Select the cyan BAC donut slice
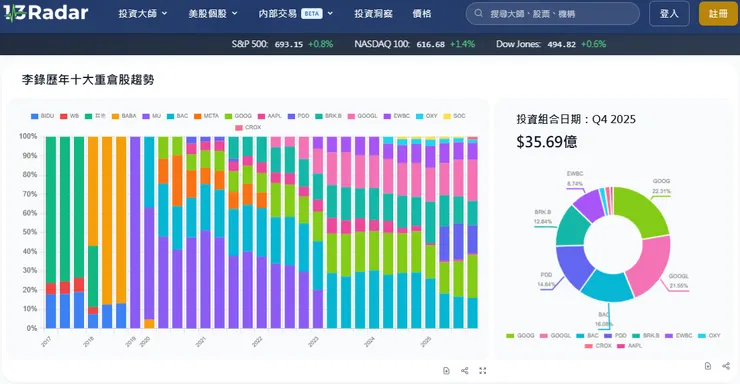 (x=608, y=287)
